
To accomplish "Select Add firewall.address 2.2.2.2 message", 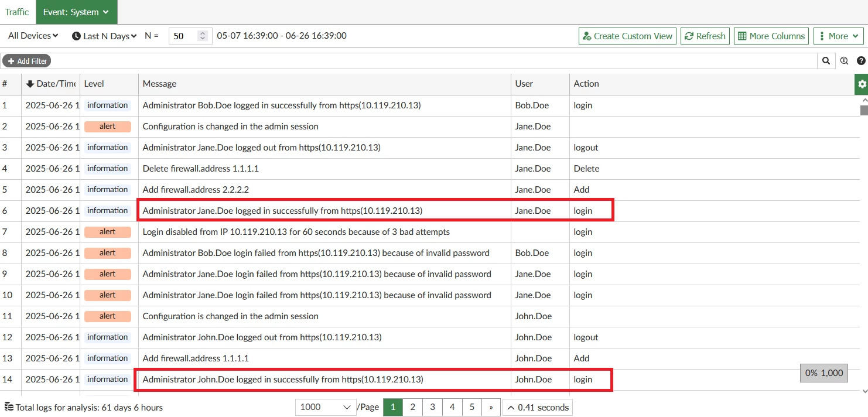I will tap(196, 190).
